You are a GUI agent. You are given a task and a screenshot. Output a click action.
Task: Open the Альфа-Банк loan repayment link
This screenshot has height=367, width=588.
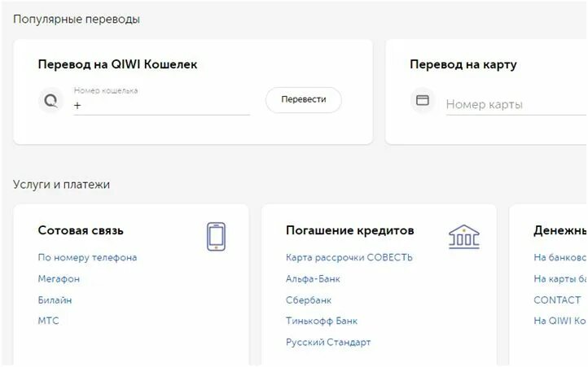[313, 279]
